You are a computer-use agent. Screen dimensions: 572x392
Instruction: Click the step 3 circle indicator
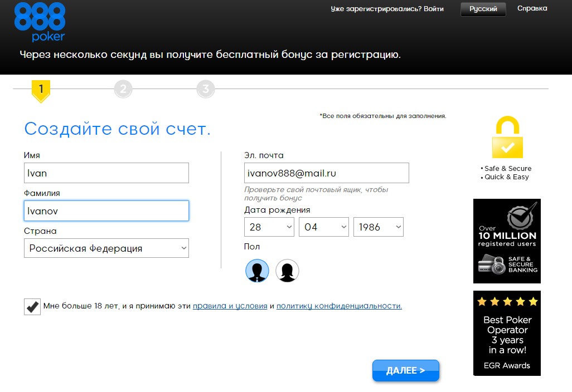pos(205,89)
